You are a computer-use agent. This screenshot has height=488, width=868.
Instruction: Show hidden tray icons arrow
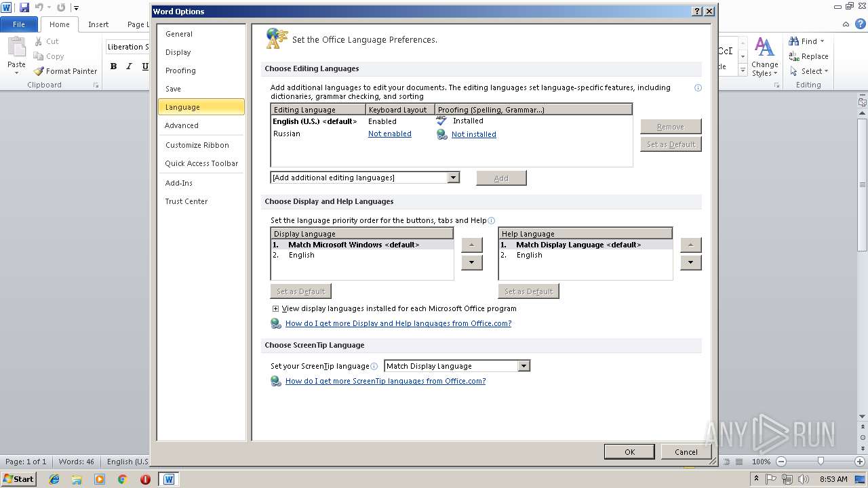[757, 479]
